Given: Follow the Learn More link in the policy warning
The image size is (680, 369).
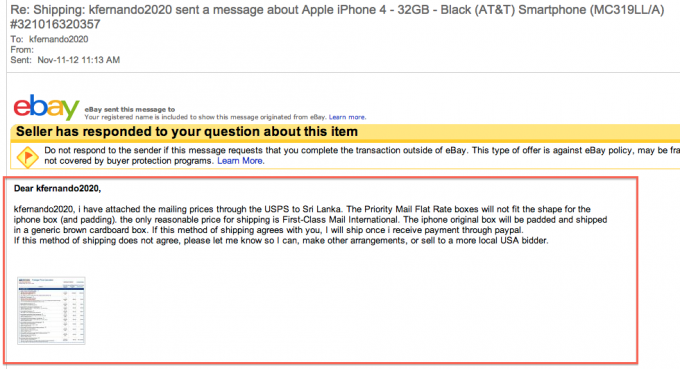Looking at the screenshot, I should point(240,161).
